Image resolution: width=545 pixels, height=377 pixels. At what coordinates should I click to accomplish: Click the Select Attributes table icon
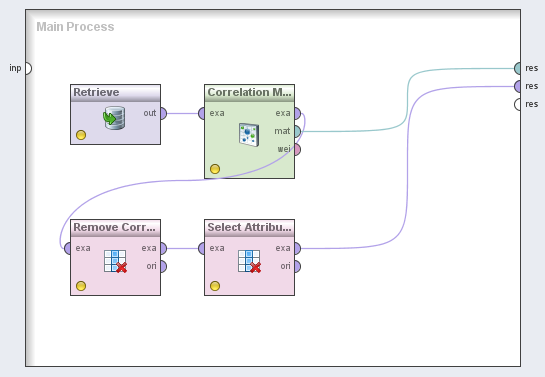[250, 261]
